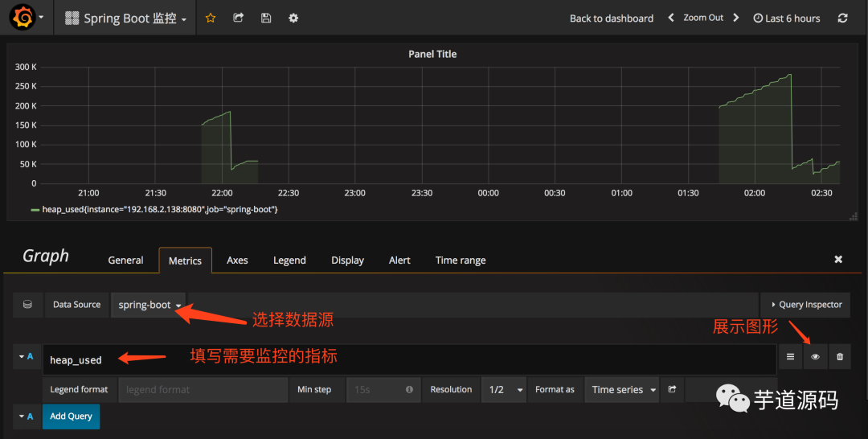Go to the Legend tab
The width and height of the screenshot is (868, 439).
[x=289, y=261]
